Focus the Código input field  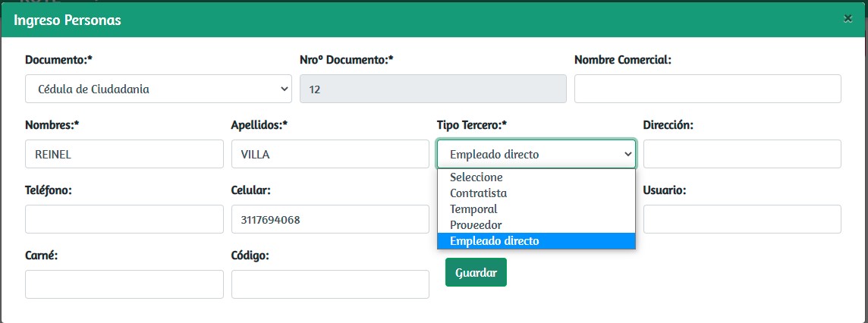click(330, 284)
